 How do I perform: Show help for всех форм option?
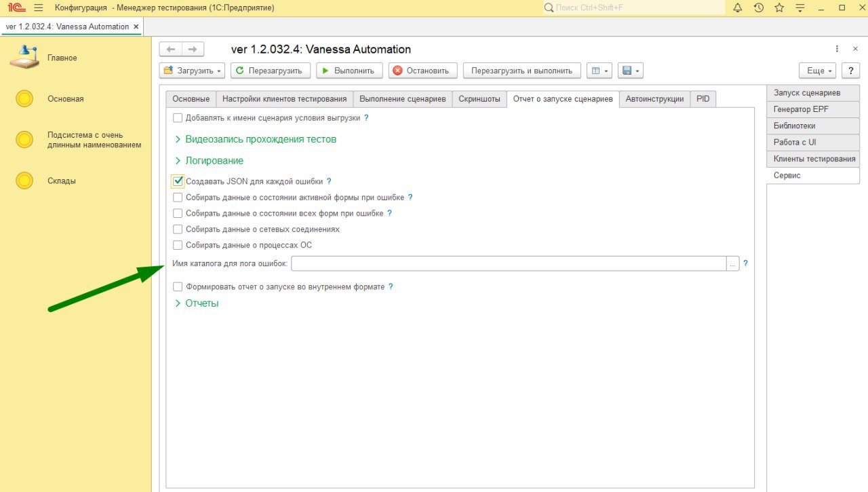tap(389, 213)
